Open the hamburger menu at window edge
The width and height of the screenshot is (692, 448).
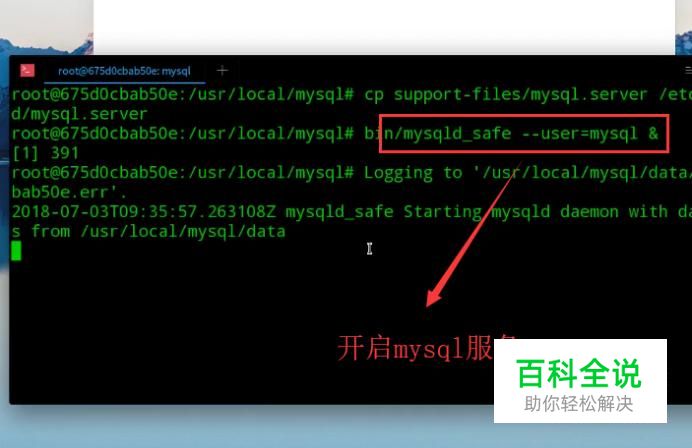coord(688,70)
